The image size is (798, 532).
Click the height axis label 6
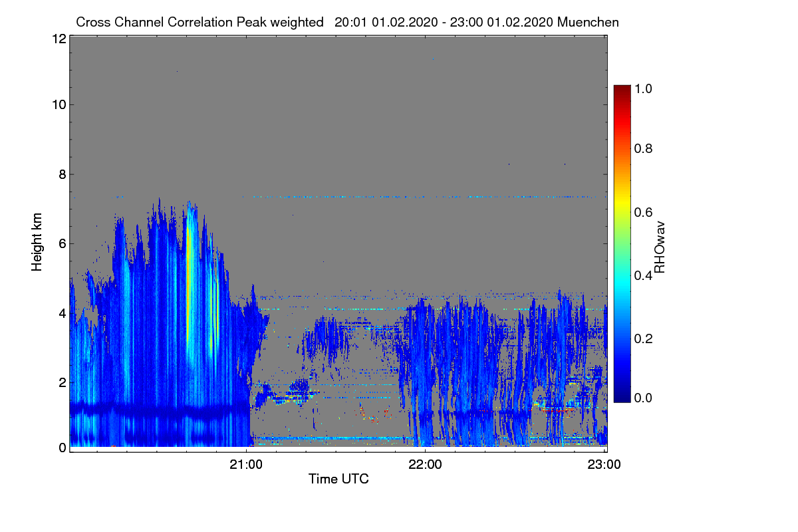click(63, 243)
